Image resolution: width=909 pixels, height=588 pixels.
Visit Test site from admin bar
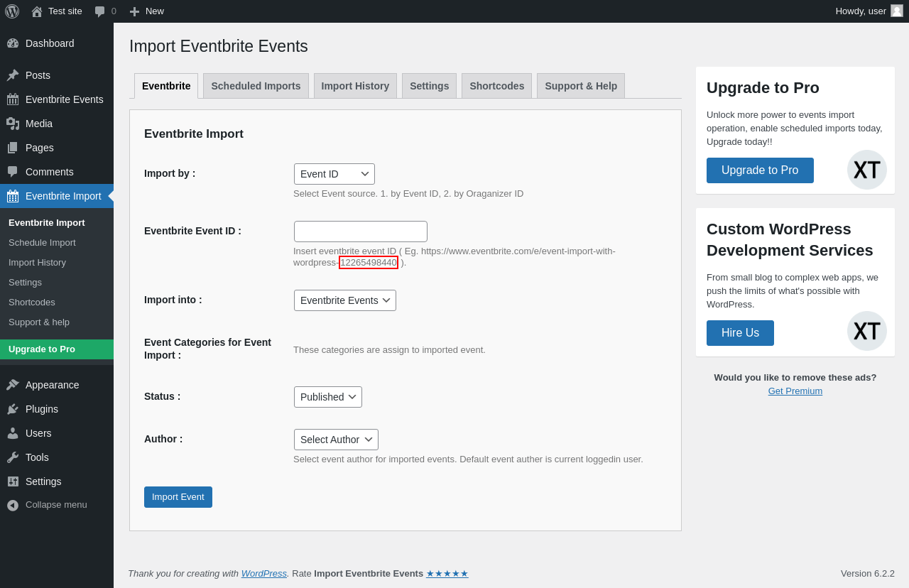pos(57,11)
